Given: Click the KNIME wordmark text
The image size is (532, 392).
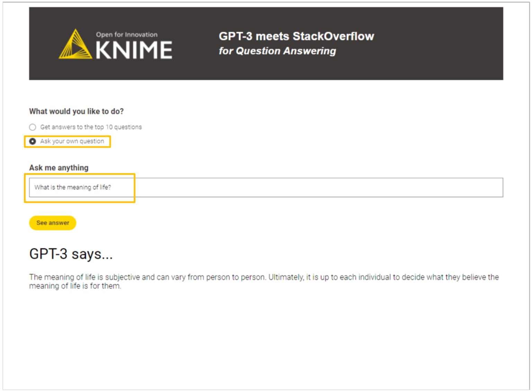Looking at the screenshot, I should [x=134, y=50].
